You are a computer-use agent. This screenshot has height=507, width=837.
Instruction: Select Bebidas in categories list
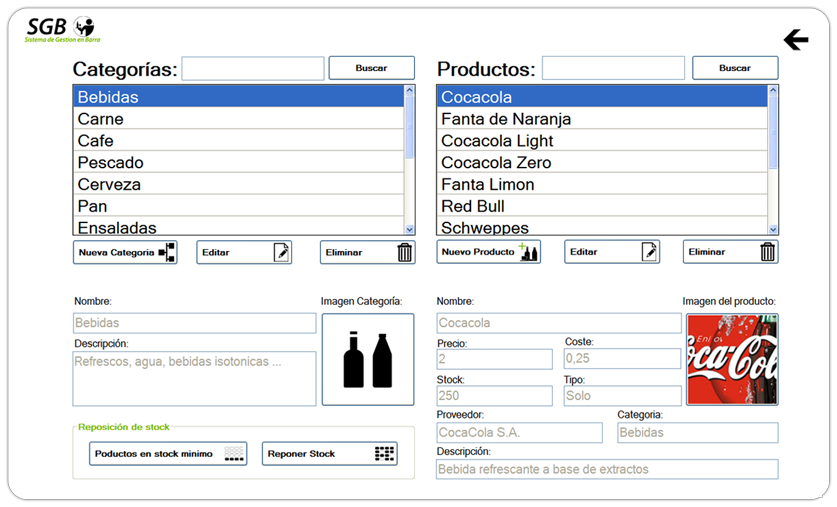click(239, 97)
